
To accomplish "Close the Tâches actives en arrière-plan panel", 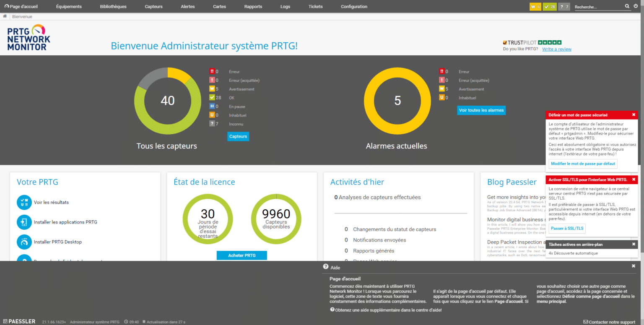I will point(634,244).
